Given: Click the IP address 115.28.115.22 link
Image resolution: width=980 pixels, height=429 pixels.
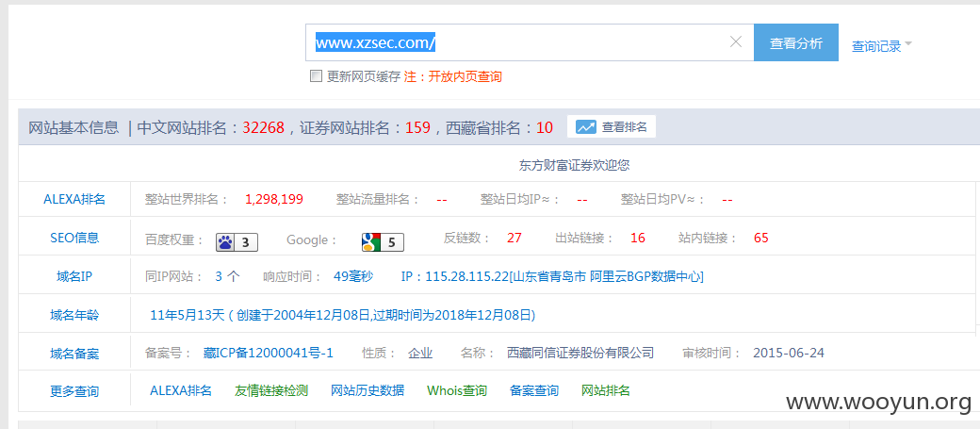Looking at the screenshot, I should (x=552, y=276).
